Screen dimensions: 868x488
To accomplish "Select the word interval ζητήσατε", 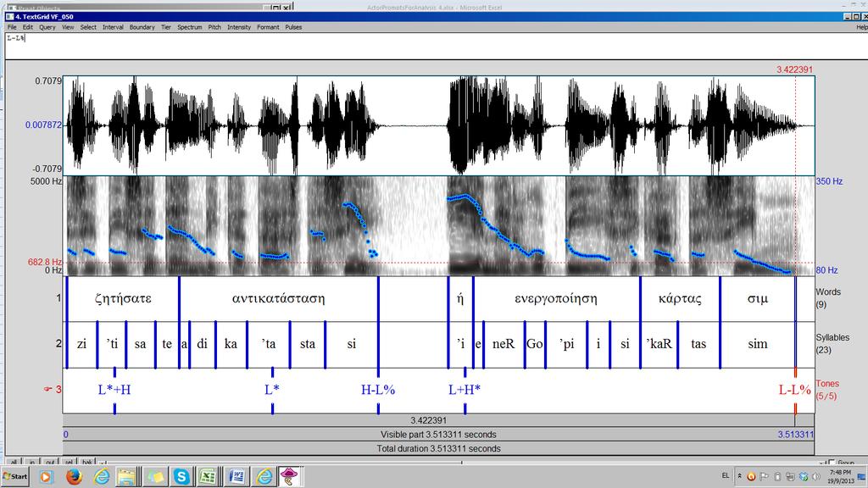I will [x=123, y=299].
